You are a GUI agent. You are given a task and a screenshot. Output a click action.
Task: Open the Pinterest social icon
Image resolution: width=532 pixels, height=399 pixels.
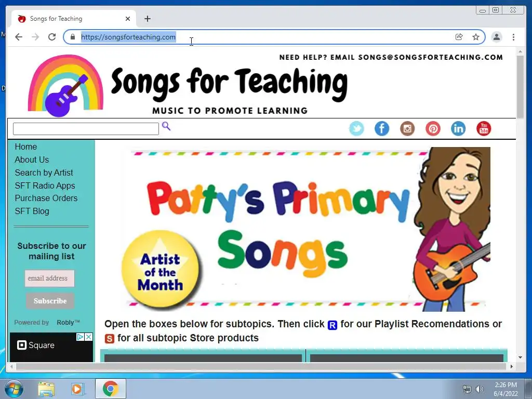pos(433,129)
